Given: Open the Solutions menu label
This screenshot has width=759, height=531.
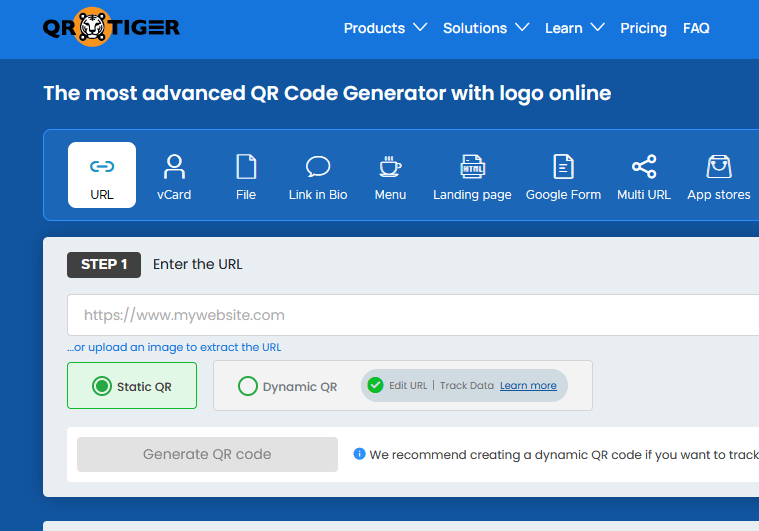Looking at the screenshot, I should pyautogui.click(x=475, y=28).
